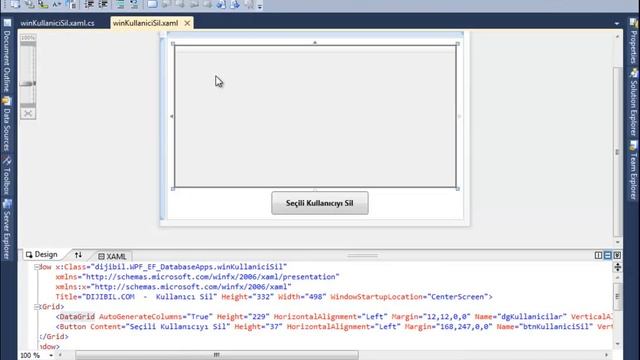Click the increase indent toolbar icon
This screenshot has width=640, height=360.
(103, 4)
